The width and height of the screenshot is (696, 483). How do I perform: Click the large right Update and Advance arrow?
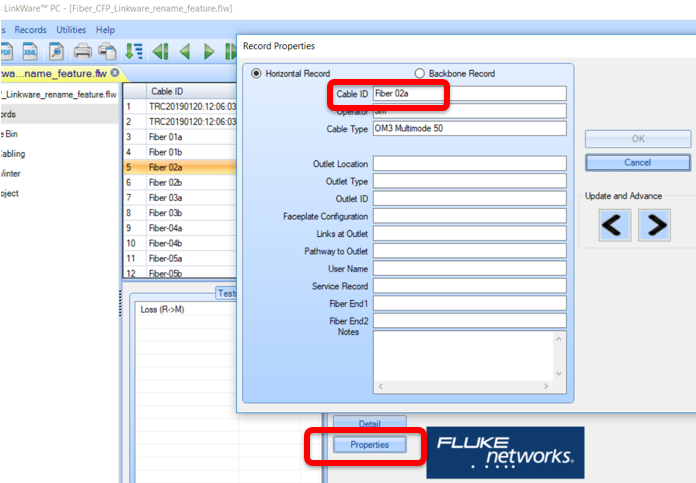click(654, 226)
